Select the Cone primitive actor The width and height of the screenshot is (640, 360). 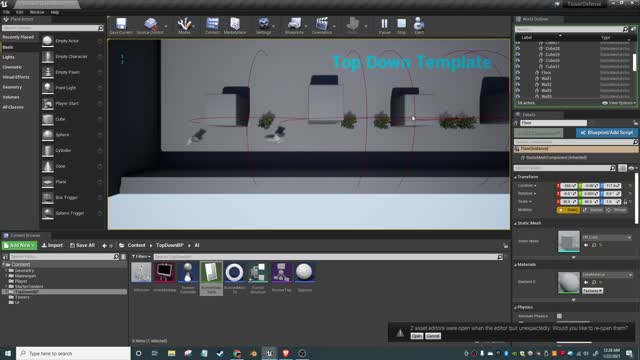point(72,166)
